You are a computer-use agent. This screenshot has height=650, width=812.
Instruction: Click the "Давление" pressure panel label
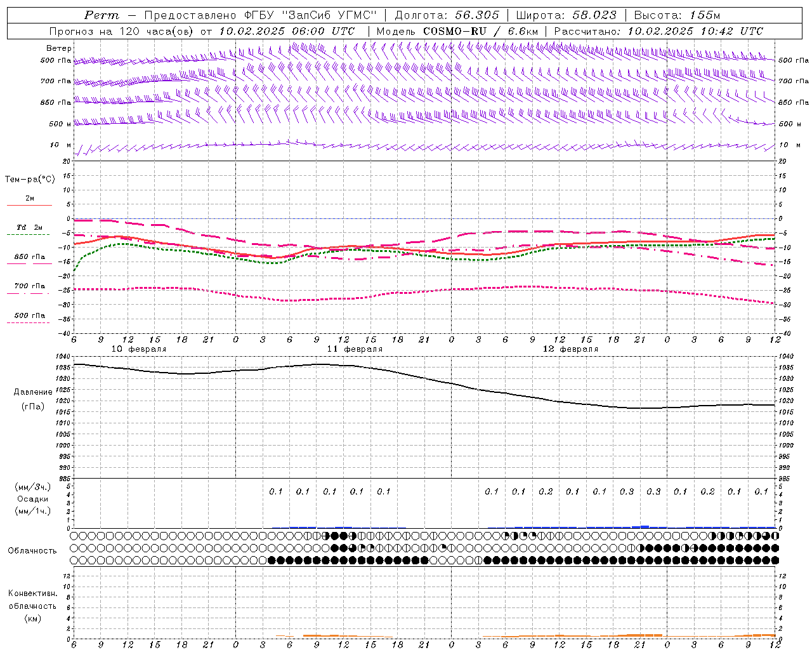(33, 392)
